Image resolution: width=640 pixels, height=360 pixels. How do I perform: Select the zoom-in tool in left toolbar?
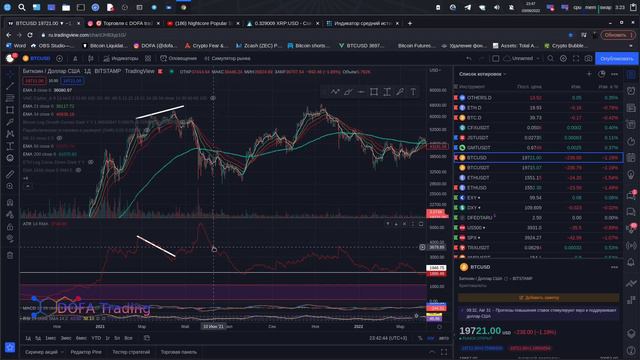(10, 186)
